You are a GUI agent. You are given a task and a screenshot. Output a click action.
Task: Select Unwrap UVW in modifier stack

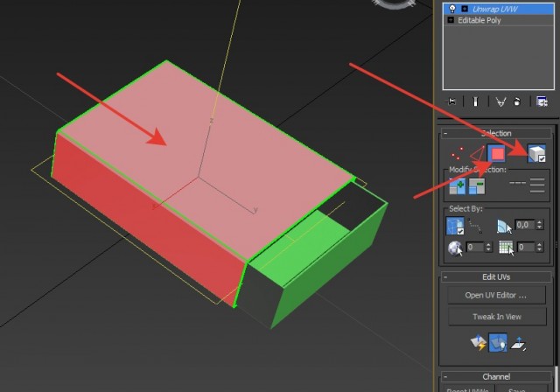tap(498, 9)
